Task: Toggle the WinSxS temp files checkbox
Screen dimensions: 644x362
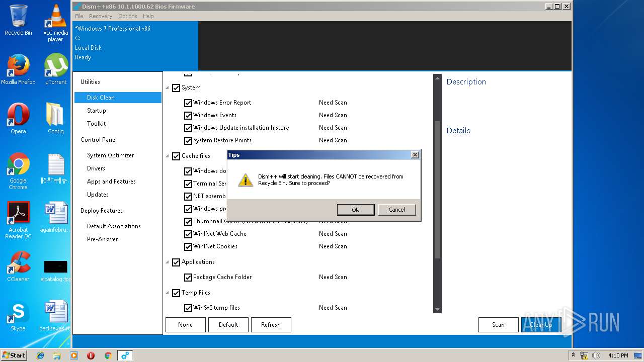Action: pyautogui.click(x=188, y=308)
